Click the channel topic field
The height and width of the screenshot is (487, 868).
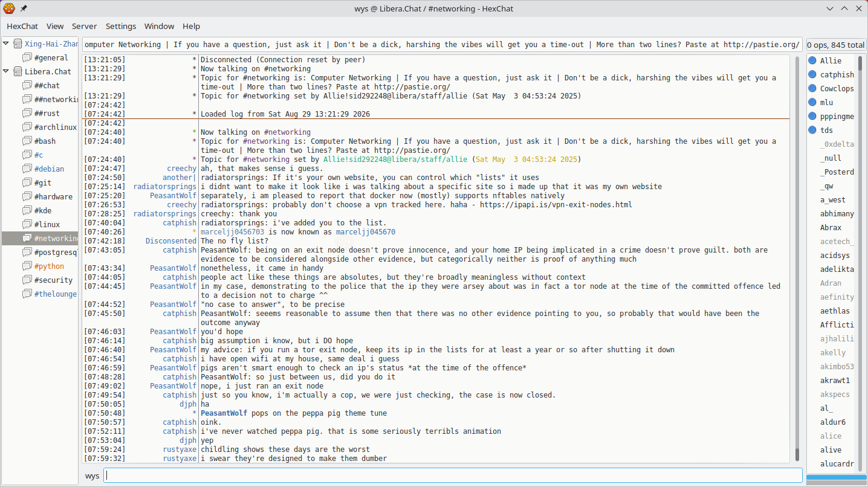point(442,45)
